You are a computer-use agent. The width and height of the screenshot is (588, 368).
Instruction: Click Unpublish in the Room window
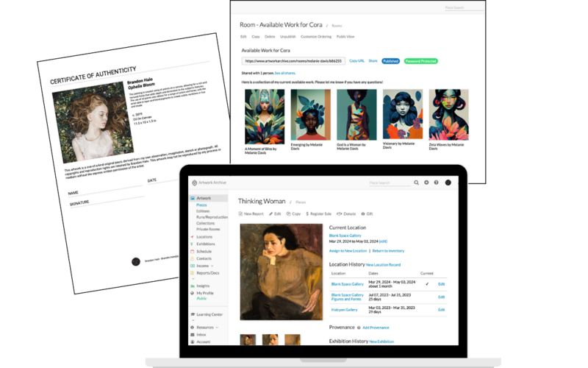[288, 36]
